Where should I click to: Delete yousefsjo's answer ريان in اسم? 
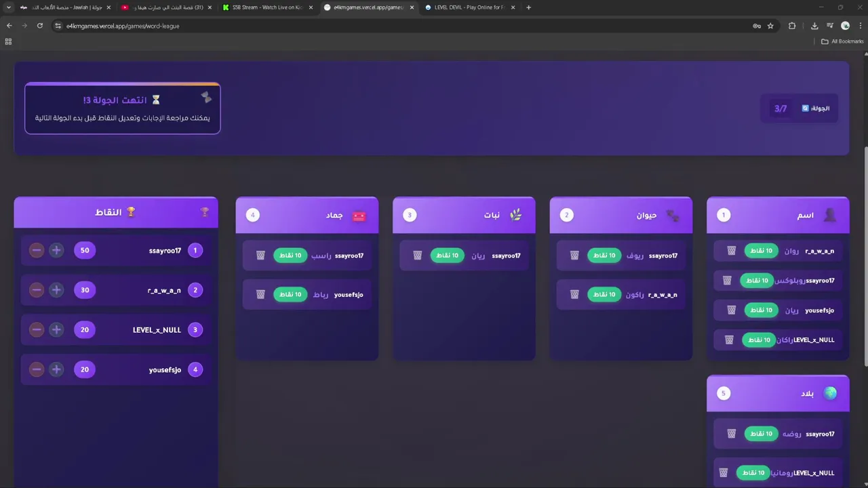click(x=731, y=310)
